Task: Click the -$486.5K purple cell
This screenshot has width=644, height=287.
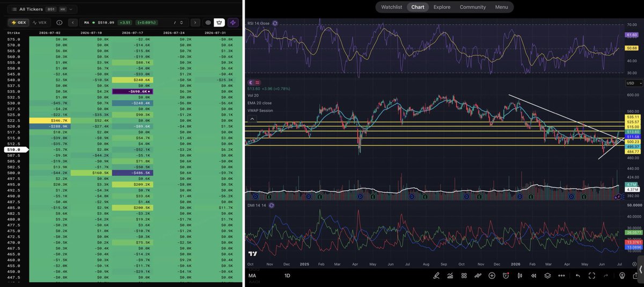Action: pos(132,173)
